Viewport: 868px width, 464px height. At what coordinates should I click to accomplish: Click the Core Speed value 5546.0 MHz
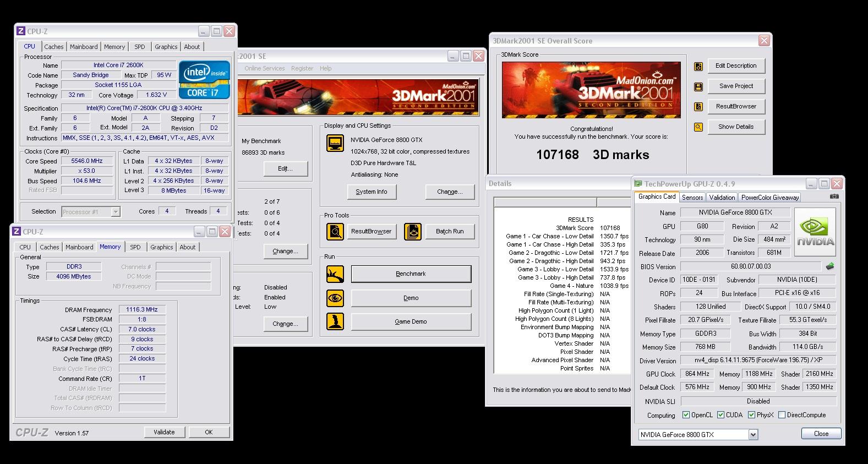87,161
